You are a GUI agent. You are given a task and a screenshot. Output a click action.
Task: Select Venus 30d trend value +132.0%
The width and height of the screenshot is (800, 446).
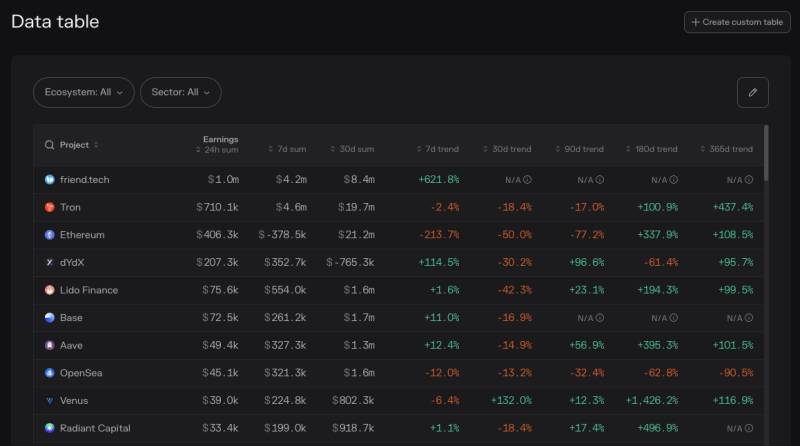pos(511,401)
